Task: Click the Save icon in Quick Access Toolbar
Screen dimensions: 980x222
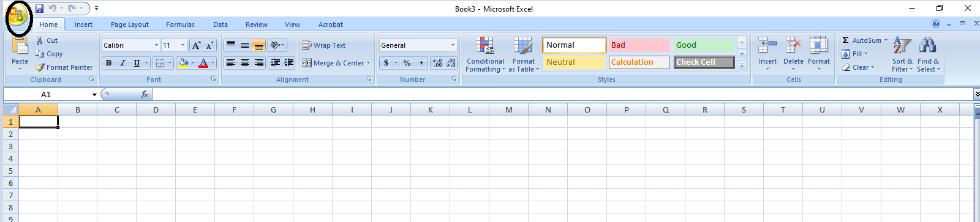Action: click(39, 9)
